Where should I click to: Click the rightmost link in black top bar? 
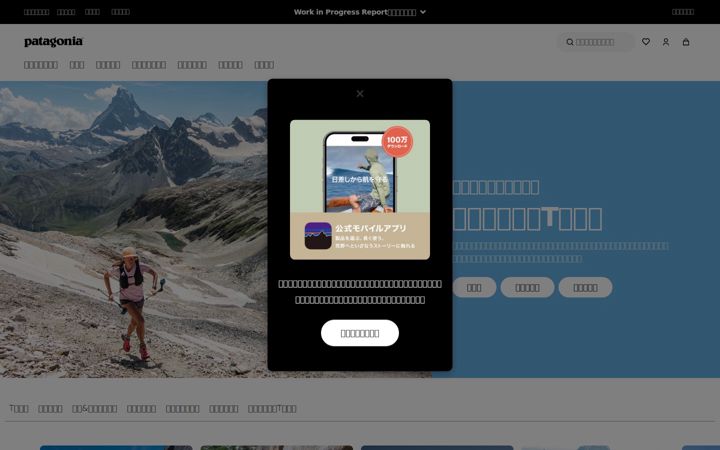coord(683,12)
